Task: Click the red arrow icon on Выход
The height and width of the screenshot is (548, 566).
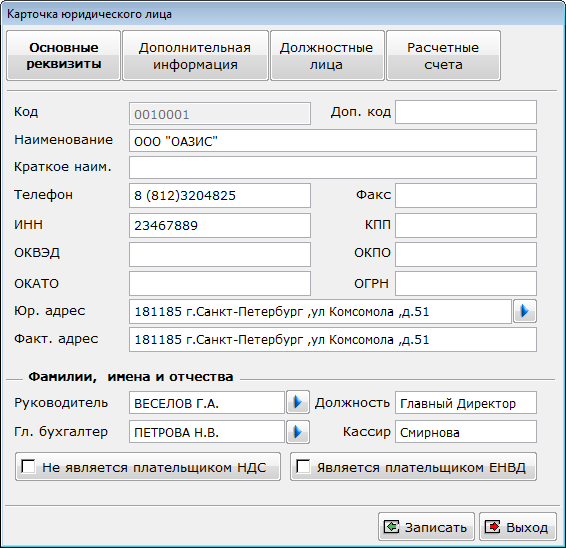Action: [x=493, y=527]
